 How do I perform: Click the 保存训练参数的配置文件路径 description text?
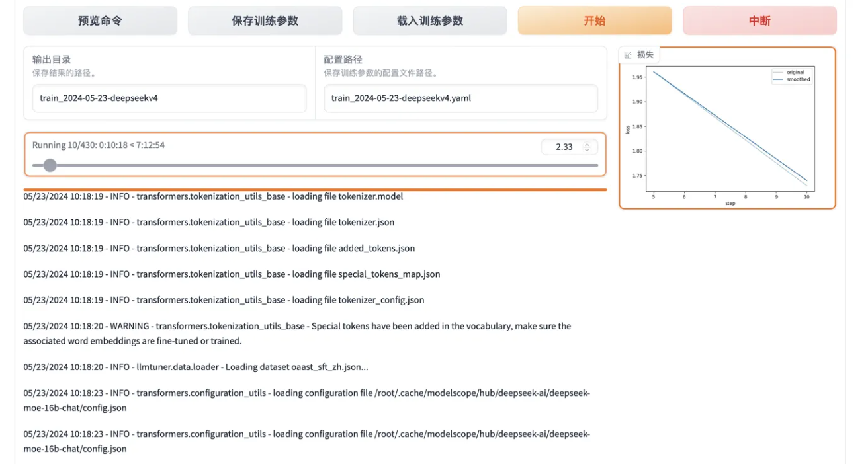pos(381,73)
